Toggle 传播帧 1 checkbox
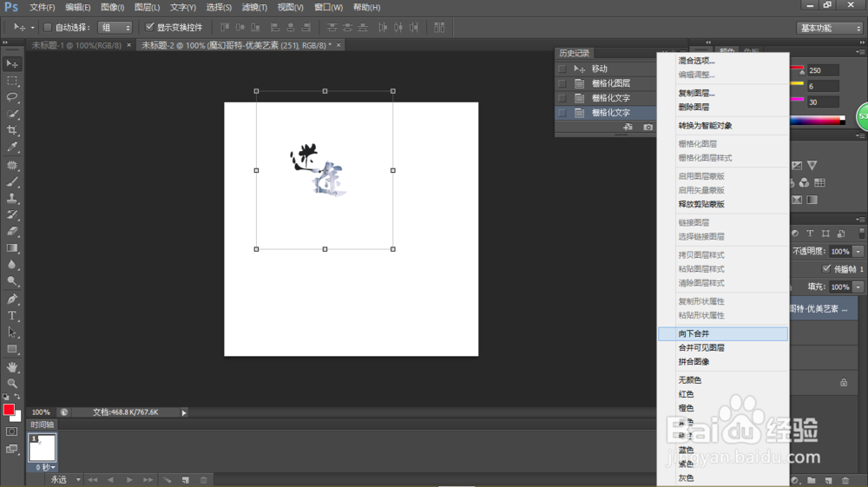 pos(826,269)
